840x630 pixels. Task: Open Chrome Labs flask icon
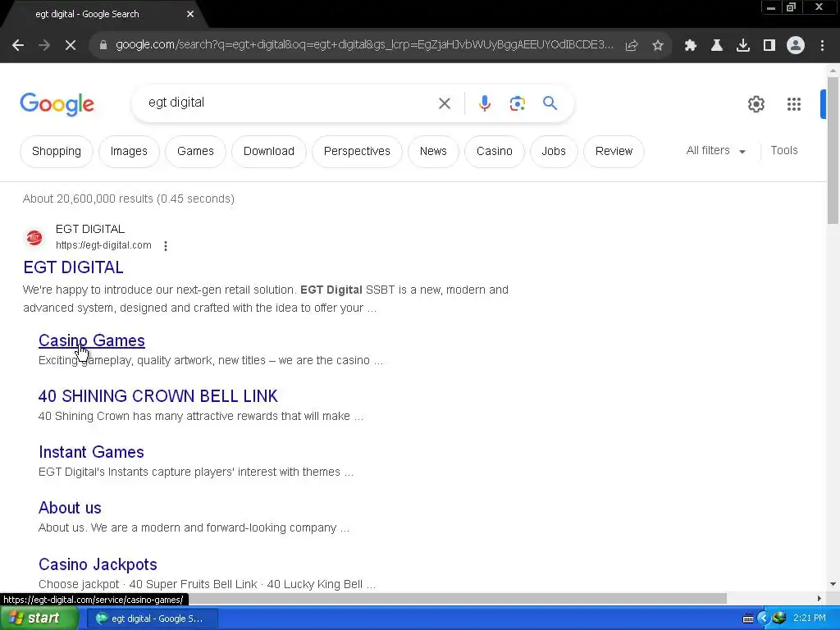[716, 46]
